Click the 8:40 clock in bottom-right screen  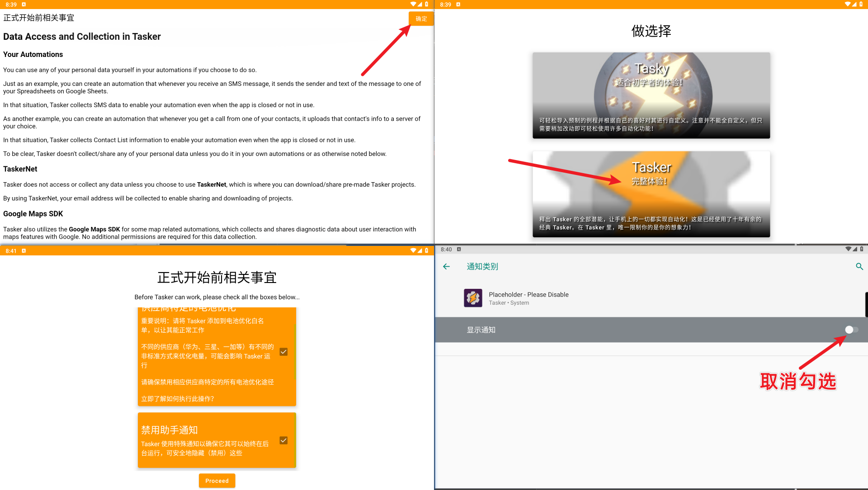[446, 250]
